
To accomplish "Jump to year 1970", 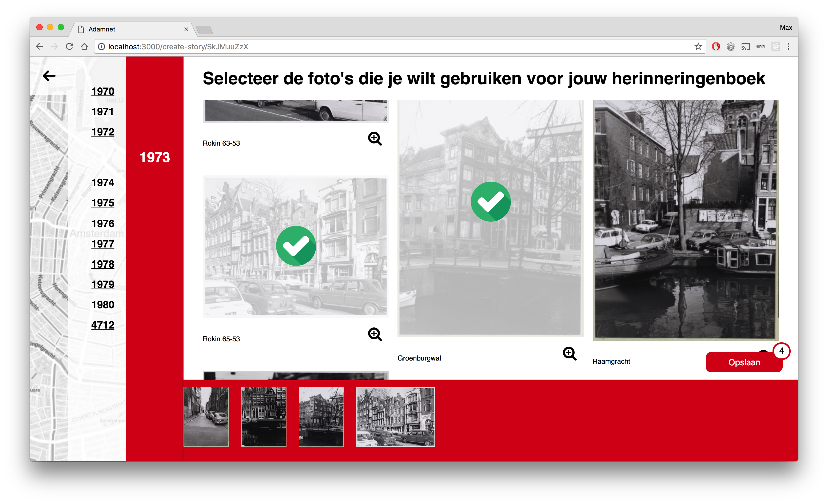I will pyautogui.click(x=103, y=91).
